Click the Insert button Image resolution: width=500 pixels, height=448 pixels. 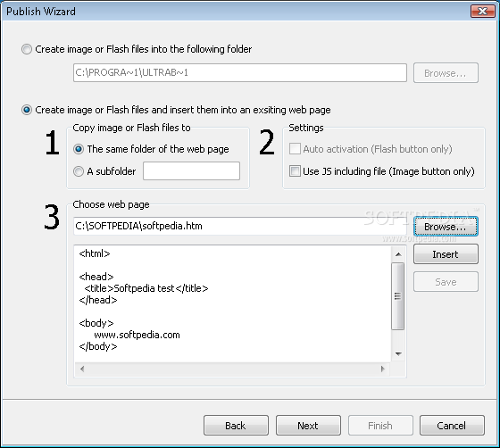[446, 254]
